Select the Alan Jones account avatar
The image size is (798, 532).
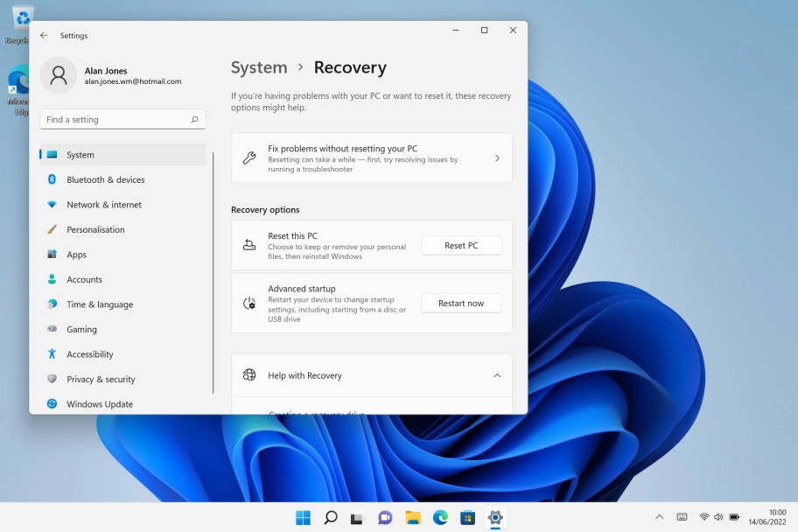tap(59, 76)
